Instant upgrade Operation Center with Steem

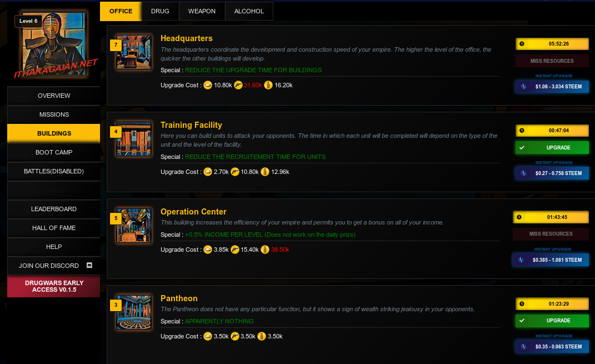click(552, 260)
